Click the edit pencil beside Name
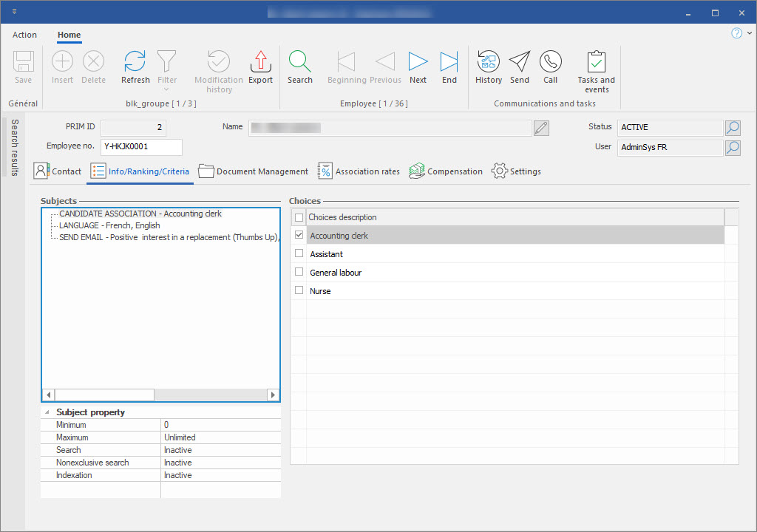The height and width of the screenshot is (532, 757). point(541,128)
